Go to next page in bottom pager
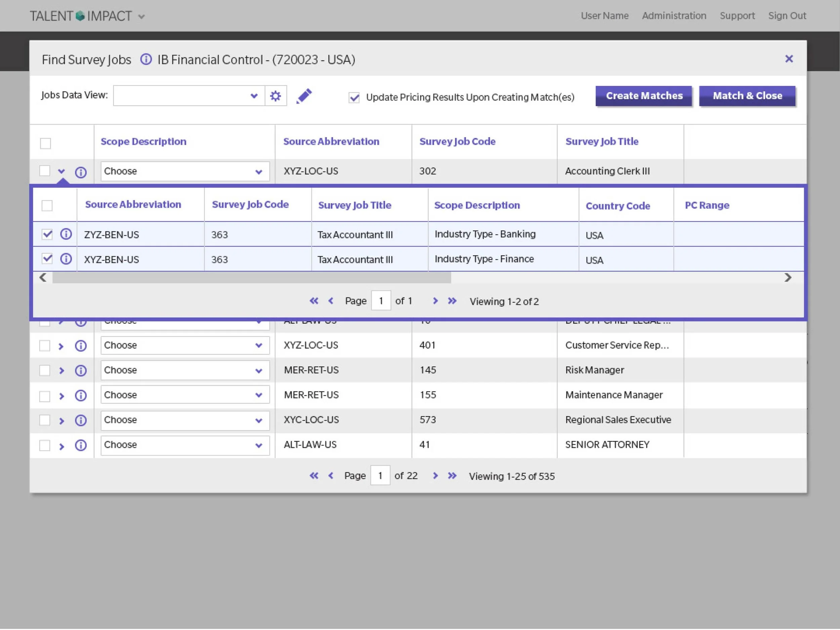This screenshot has height=630, width=840. (435, 476)
